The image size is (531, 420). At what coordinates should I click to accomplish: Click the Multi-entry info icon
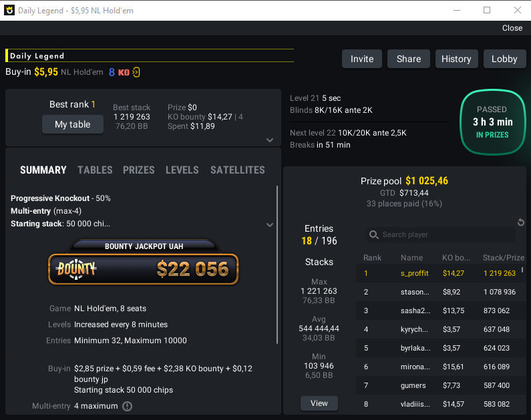(127, 406)
